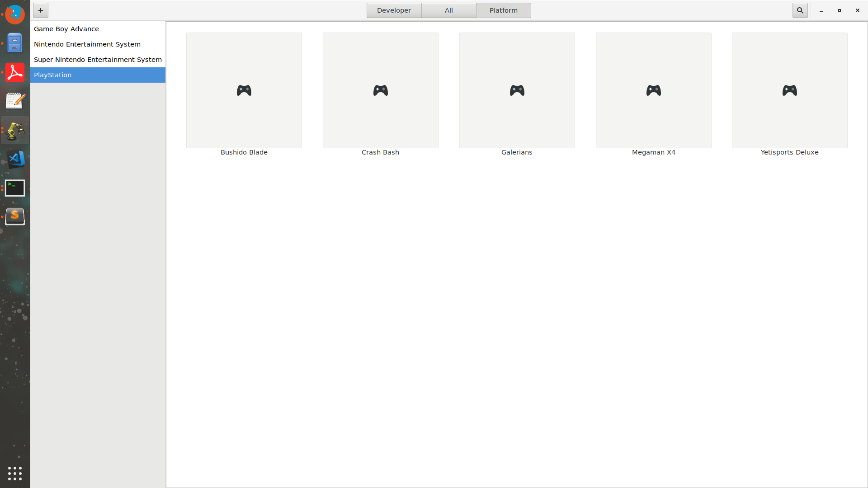Close the Games window

tap(858, 10)
